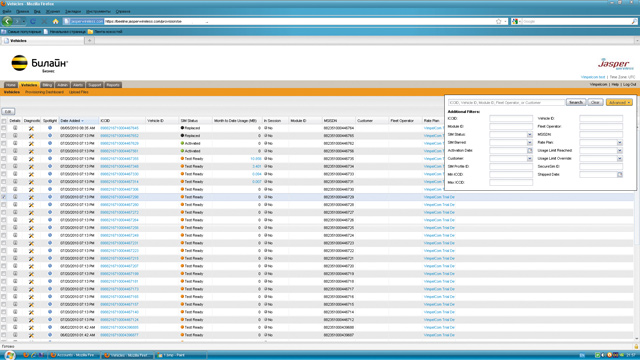
Task: Open the Support navigation tab
Action: tap(94, 85)
